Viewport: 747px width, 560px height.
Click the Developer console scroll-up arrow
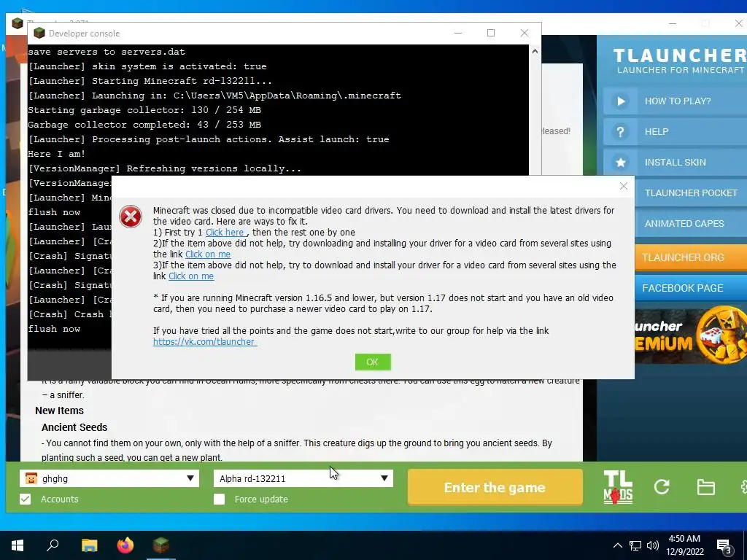pyautogui.click(x=535, y=52)
